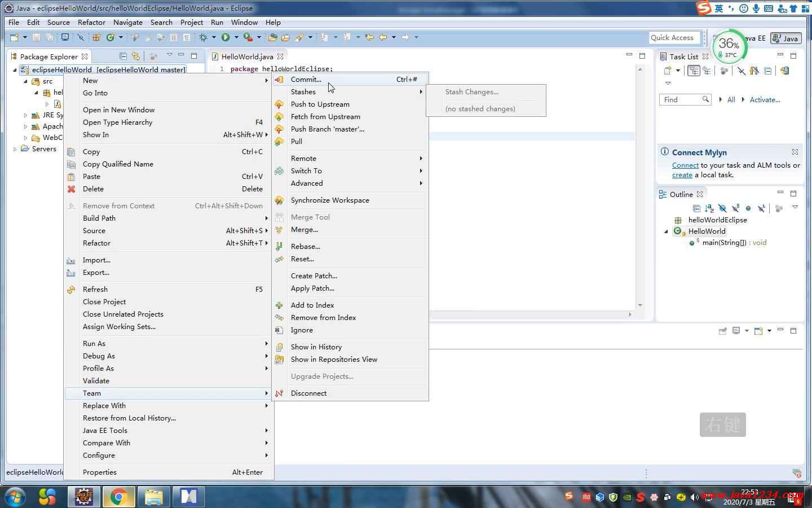Click the All working set link
812x508 pixels.
click(x=731, y=100)
